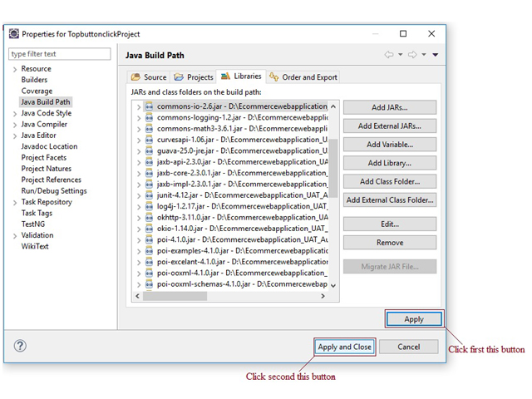Expand the poi-4.1.0.jar entry

pyautogui.click(x=139, y=240)
